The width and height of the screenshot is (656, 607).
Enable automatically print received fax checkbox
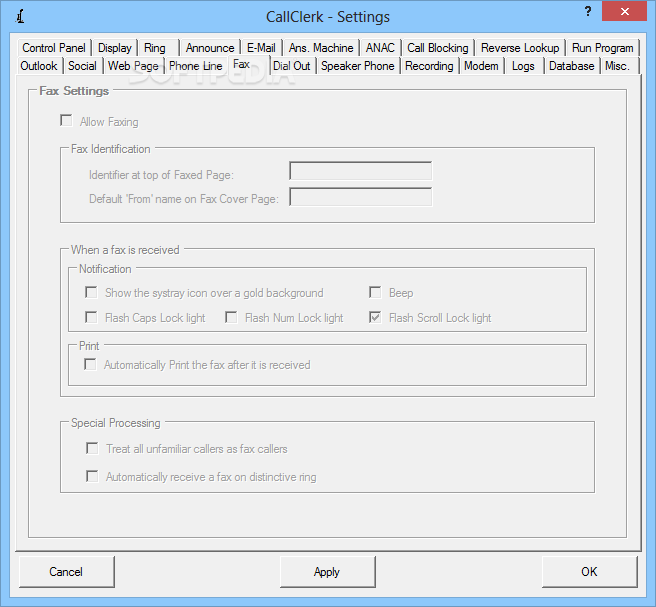click(x=90, y=364)
